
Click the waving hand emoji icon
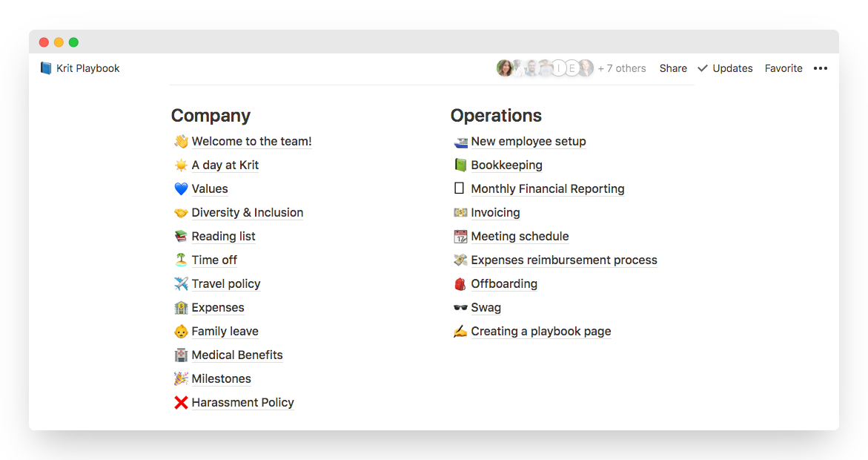pos(181,142)
